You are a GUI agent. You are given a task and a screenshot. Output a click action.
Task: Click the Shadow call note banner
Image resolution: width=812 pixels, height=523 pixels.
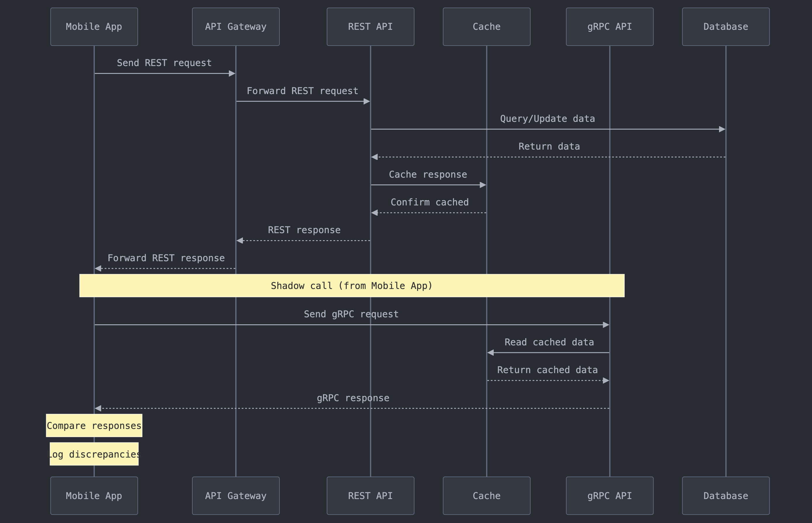point(352,286)
